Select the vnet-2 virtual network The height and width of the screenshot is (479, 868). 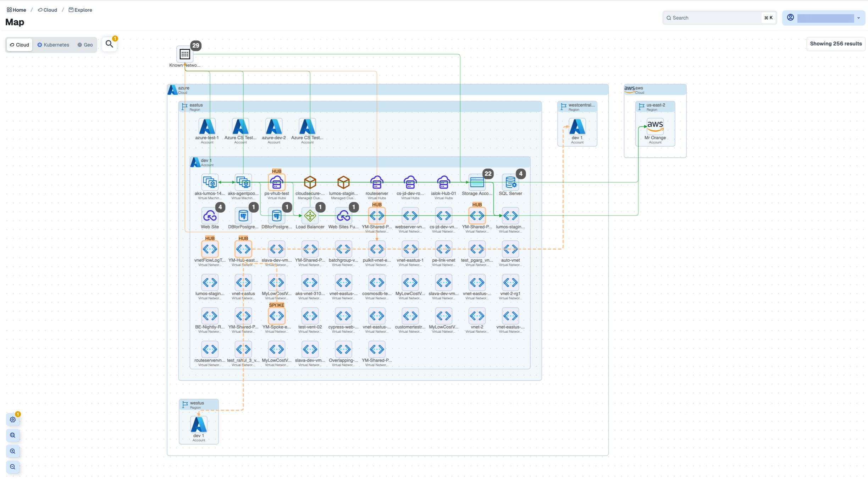coord(477,316)
